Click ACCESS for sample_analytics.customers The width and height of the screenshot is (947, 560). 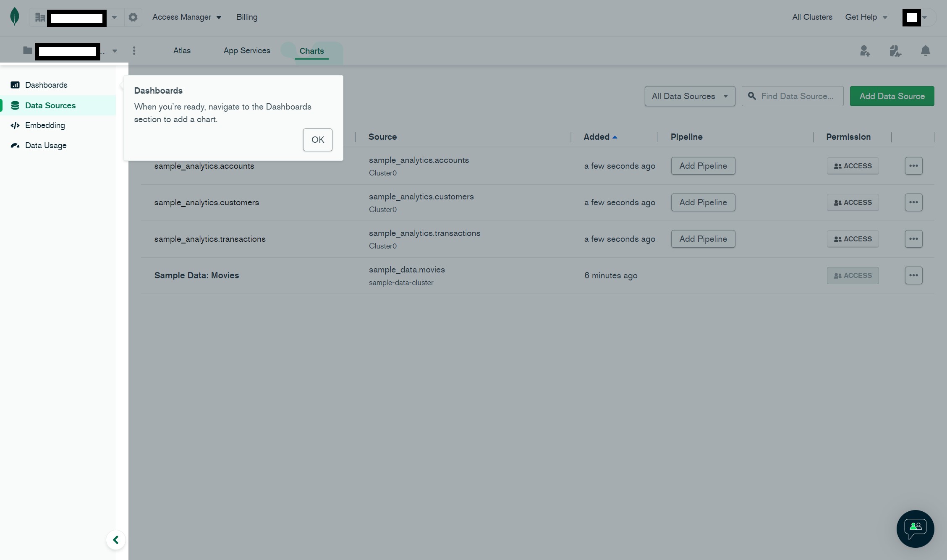(x=853, y=202)
